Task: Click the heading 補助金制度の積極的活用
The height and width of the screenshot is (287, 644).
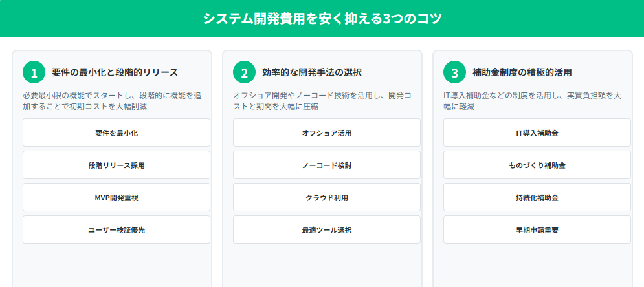Action: click(x=522, y=72)
